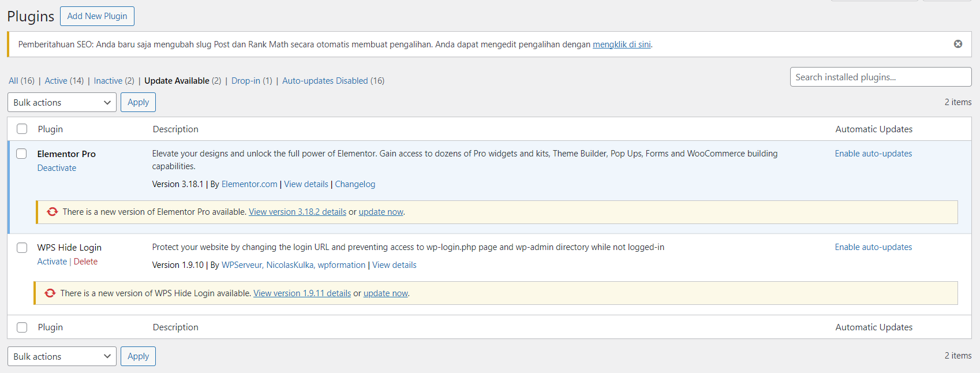Tick the select-all checkbox in the table header

[x=22, y=129]
